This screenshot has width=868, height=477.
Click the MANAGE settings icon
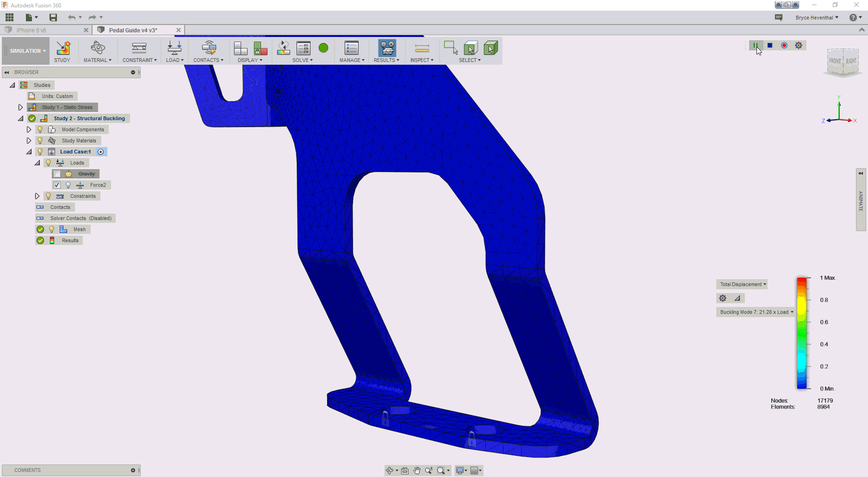(352, 48)
